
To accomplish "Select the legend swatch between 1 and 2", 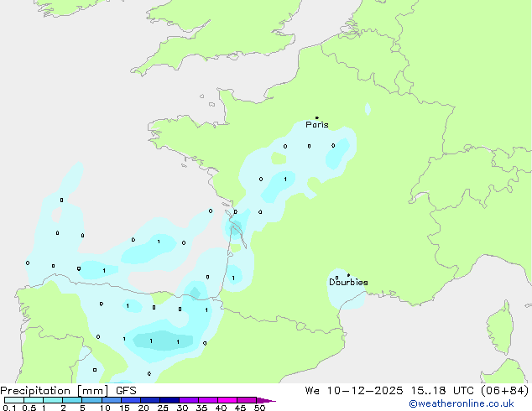I will point(53,400).
